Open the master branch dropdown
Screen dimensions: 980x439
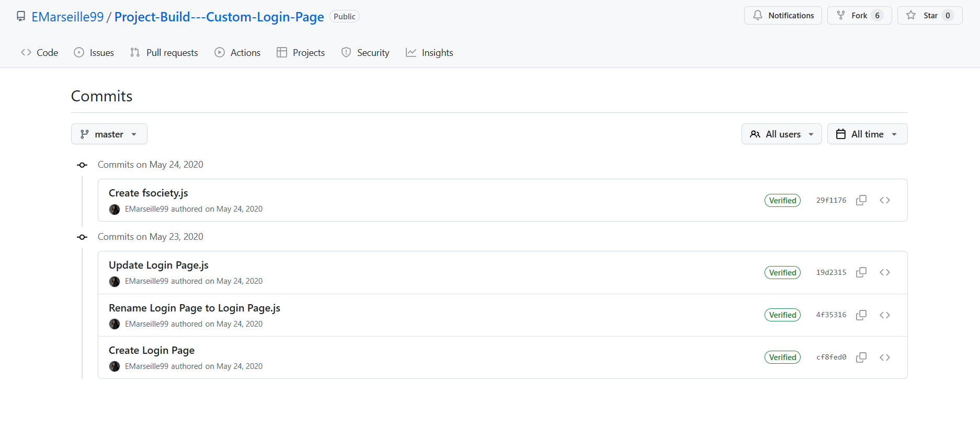(x=109, y=134)
